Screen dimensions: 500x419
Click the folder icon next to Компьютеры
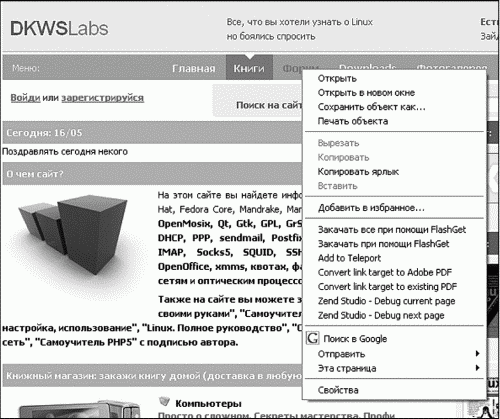click(164, 402)
